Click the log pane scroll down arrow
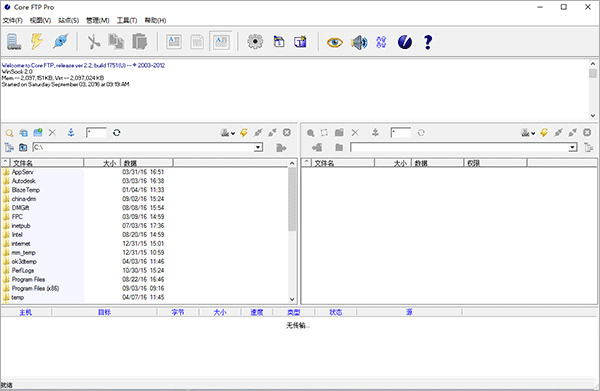 click(x=592, y=116)
